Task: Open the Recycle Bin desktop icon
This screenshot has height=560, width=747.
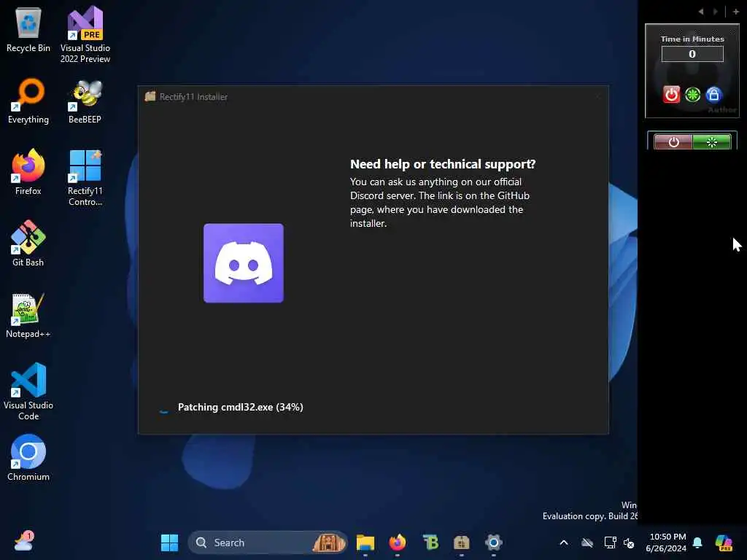Action: point(28,30)
